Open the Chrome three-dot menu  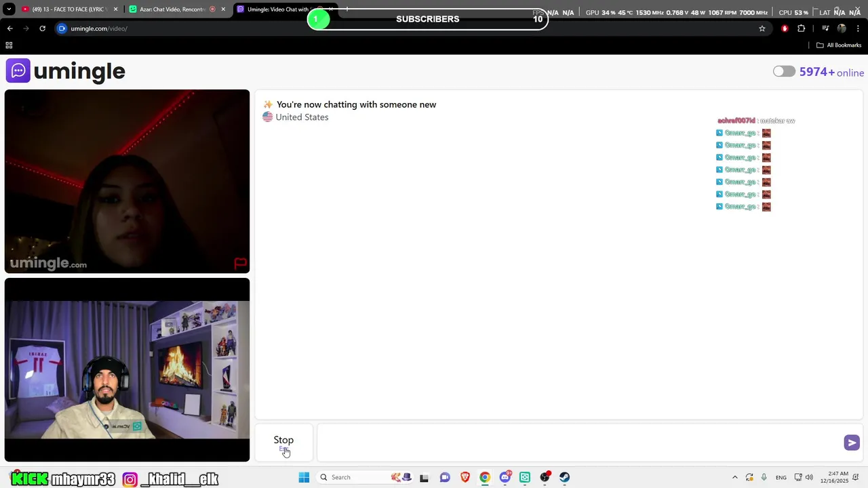[x=858, y=28]
